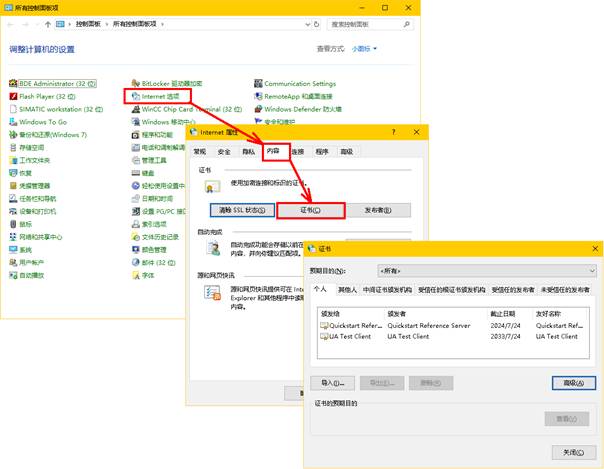Click the Up arrow in the navigation bar

pos(49,21)
